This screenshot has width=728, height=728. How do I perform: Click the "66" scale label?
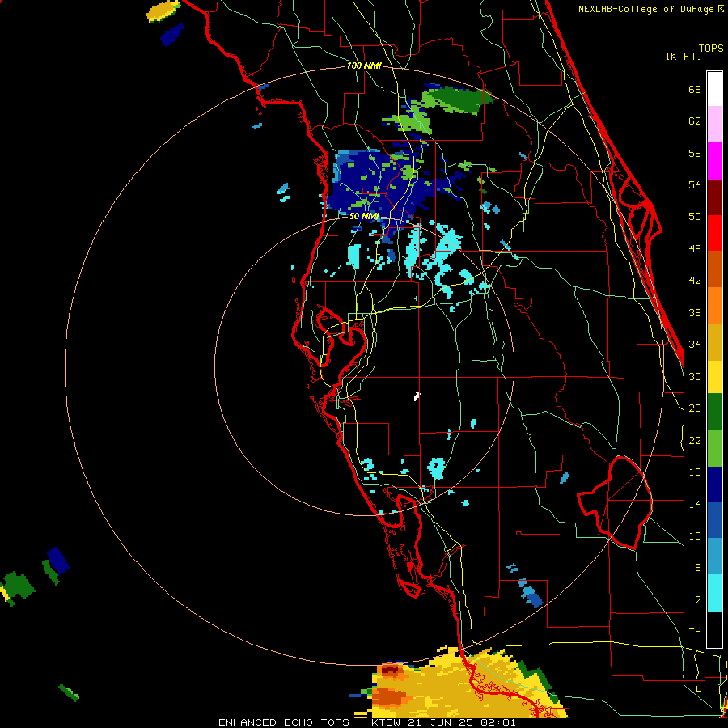click(695, 89)
